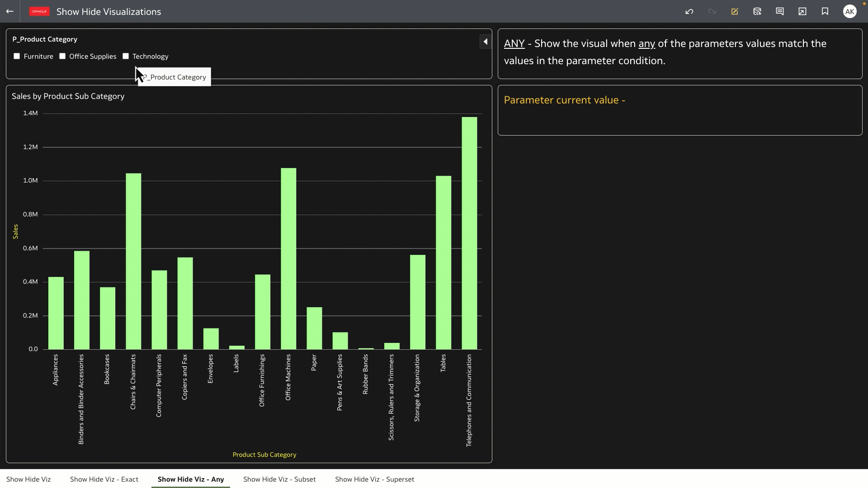Open the Show Hide Viz - Superset tab
The width and height of the screenshot is (868, 488).
[374, 479]
